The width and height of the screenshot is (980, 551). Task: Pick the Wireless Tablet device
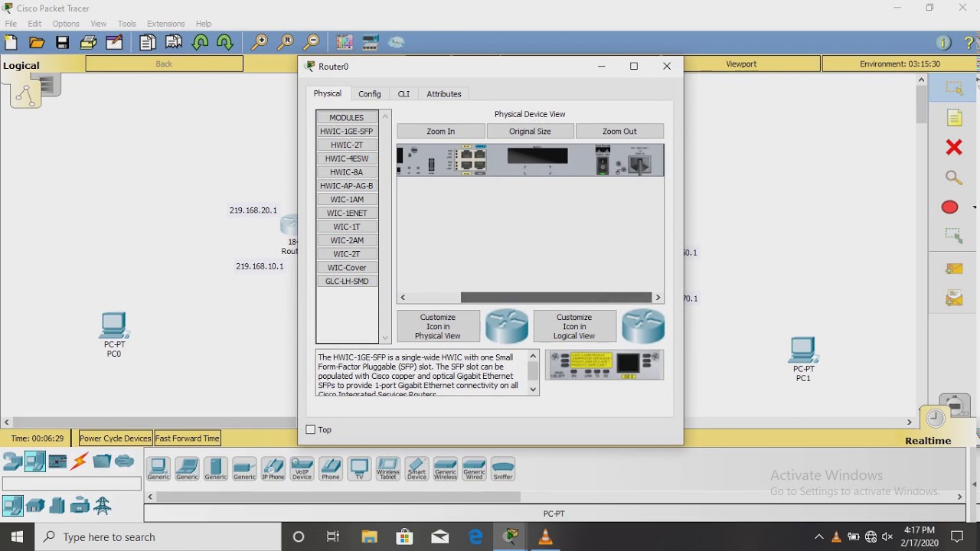(388, 468)
